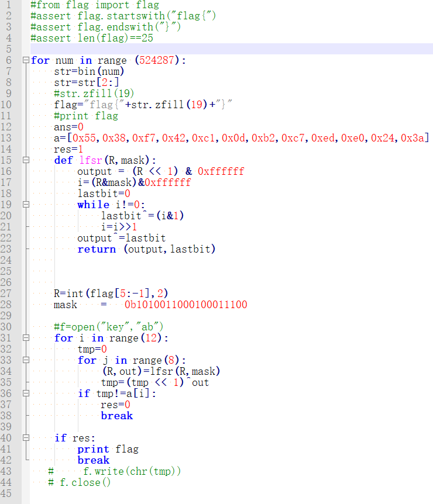Screen dimensions: 433x504
Task: Click 'tmp=0' statement
Action: point(92,349)
